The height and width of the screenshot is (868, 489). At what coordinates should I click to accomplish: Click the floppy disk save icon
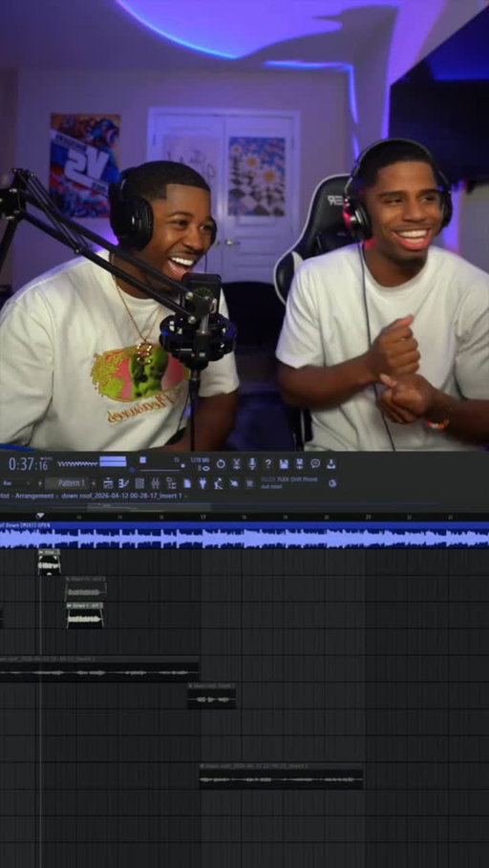click(x=284, y=464)
